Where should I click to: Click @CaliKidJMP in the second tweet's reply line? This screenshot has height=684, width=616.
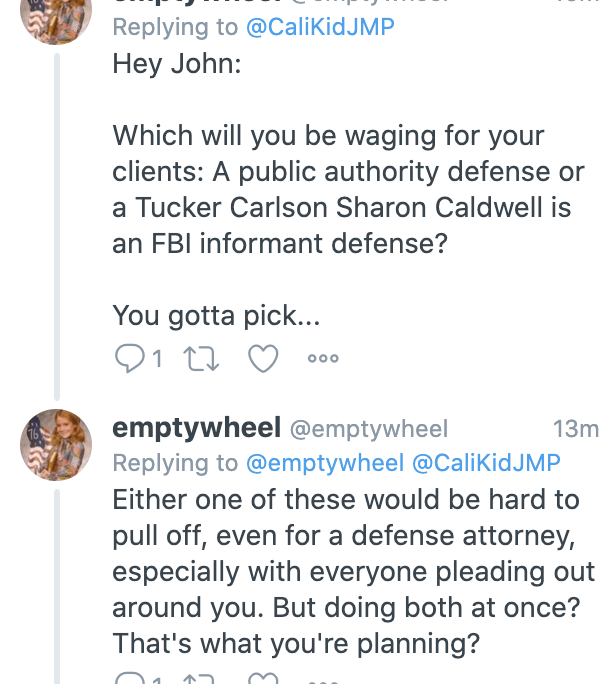click(x=486, y=463)
